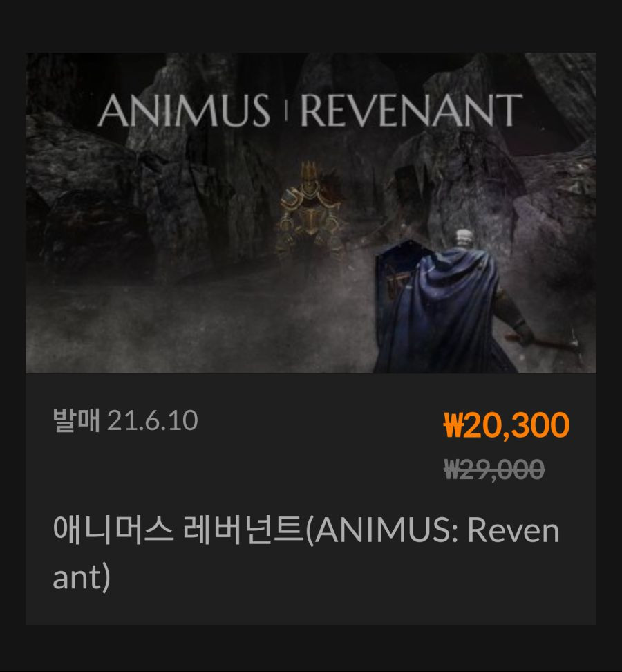Viewport: 622px width, 672px height.
Task: Open the ANIMUS Revenant game banner image
Action: 311,212
